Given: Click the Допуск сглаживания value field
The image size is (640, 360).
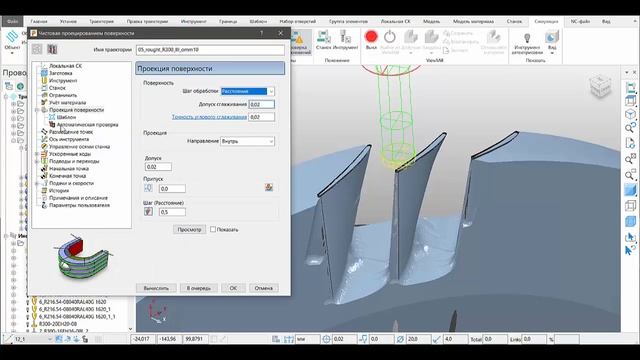Looking at the screenshot, I should click(x=262, y=104).
